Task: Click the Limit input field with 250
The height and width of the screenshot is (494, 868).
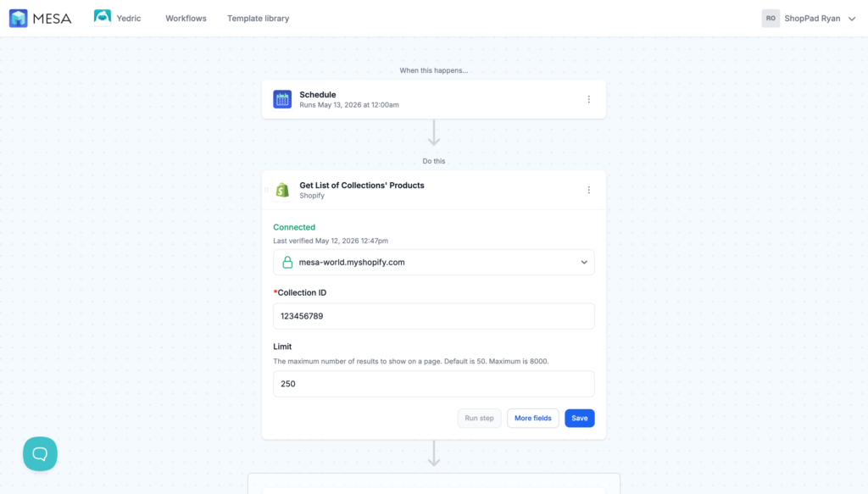Action: coord(434,384)
